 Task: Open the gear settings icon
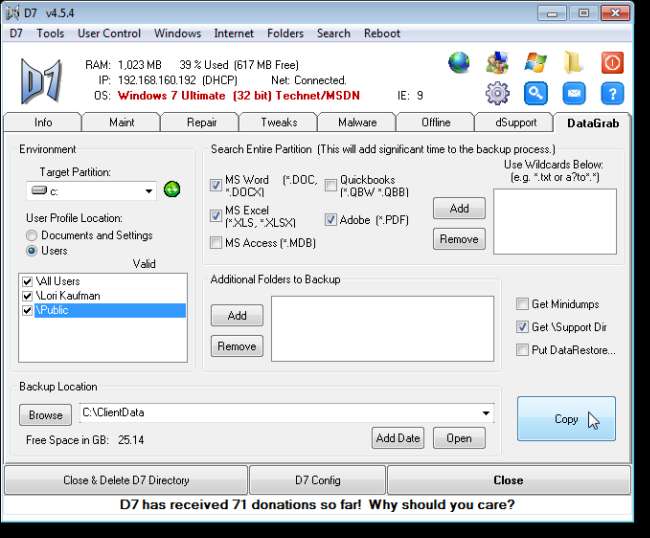[x=497, y=93]
